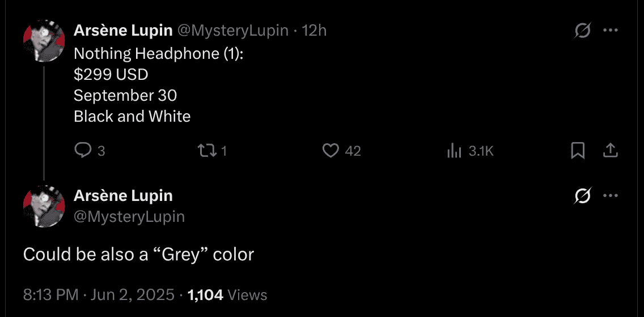
Task: Click the "Could be also a Grey color" text
Action: pos(138,255)
